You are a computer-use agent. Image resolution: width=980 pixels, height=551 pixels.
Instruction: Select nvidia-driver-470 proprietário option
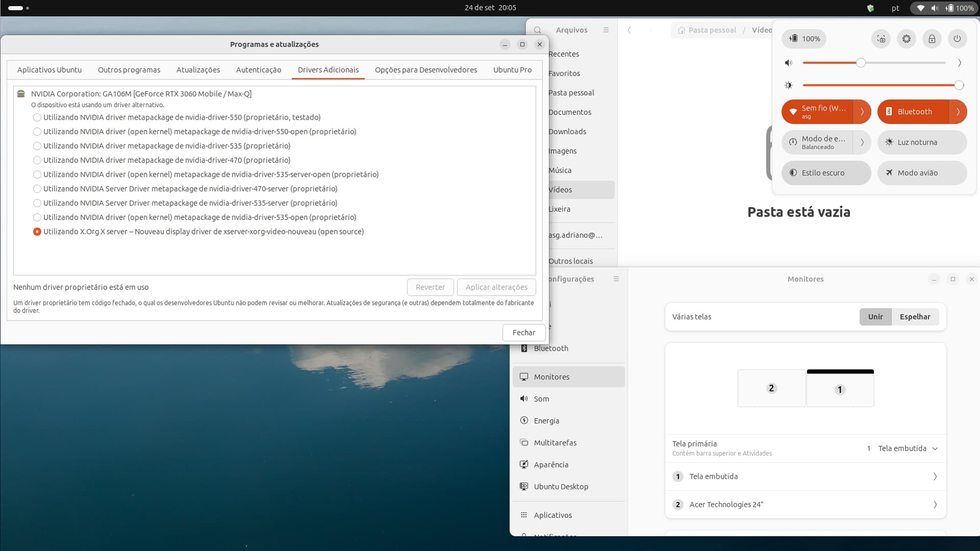(x=162, y=160)
